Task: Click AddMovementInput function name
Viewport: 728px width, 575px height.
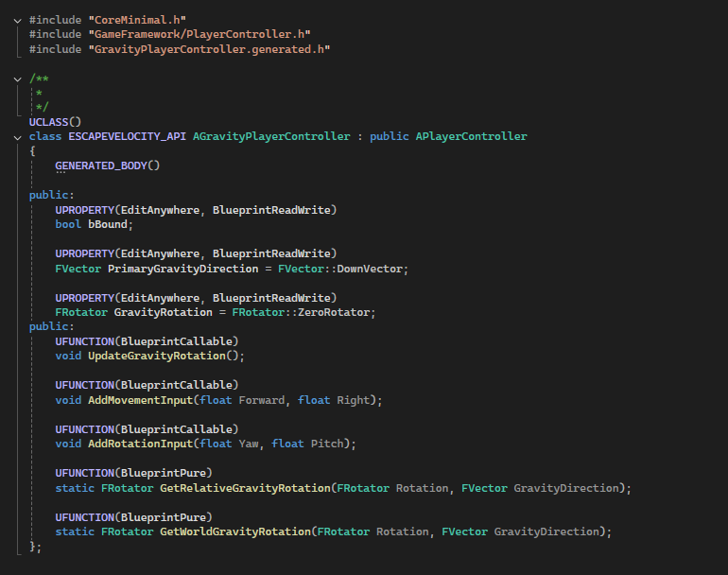Action: (x=140, y=400)
